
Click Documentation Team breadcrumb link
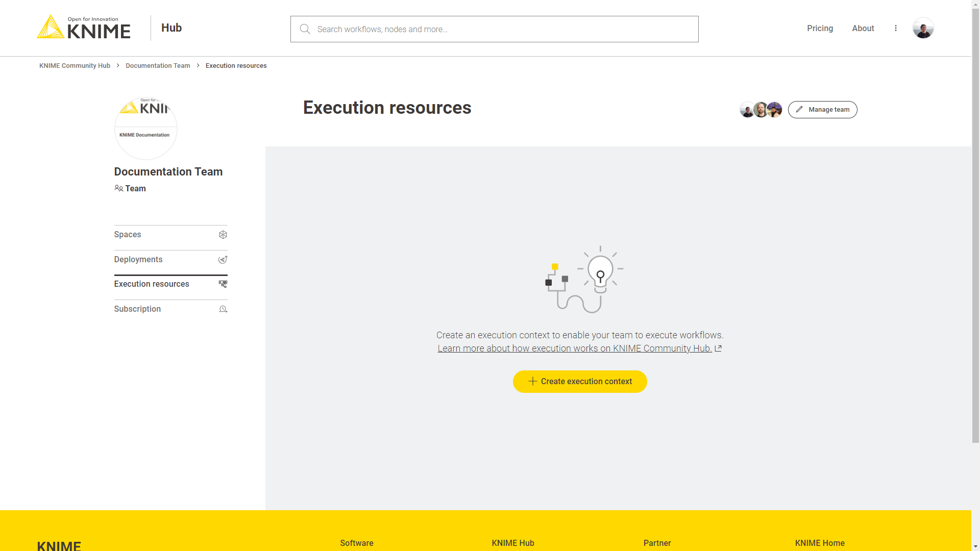coord(158,66)
